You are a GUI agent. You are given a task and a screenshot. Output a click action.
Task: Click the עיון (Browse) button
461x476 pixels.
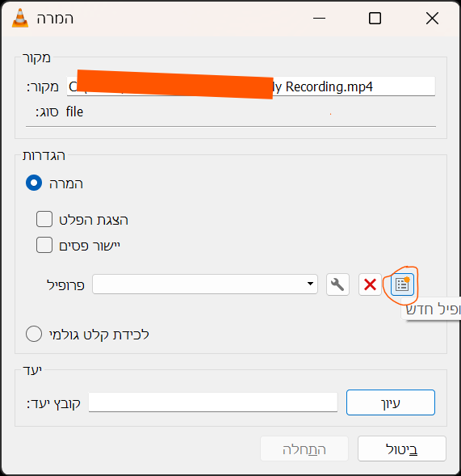click(x=391, y=402)
